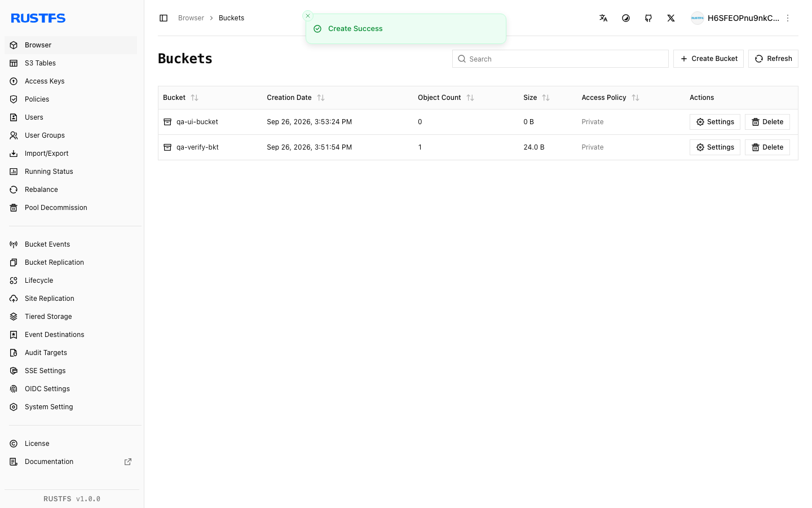Open OIDC Settings page
812x508 pixels.
coord(70,389)
